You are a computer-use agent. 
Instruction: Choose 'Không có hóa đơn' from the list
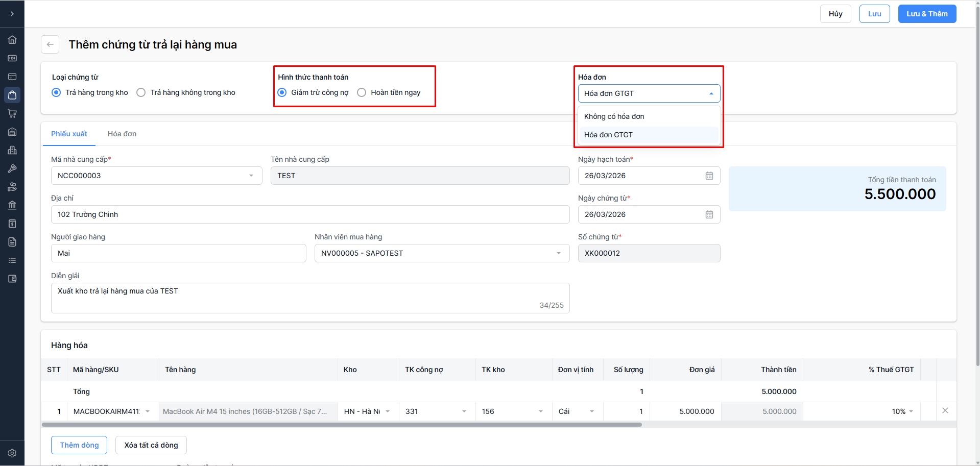pos(614,116)
